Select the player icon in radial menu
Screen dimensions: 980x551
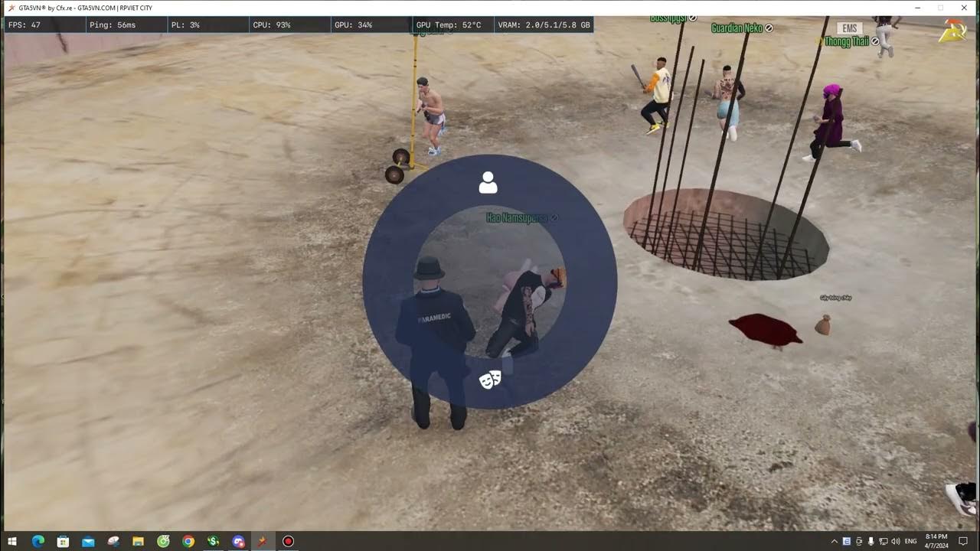click(488, 183)
